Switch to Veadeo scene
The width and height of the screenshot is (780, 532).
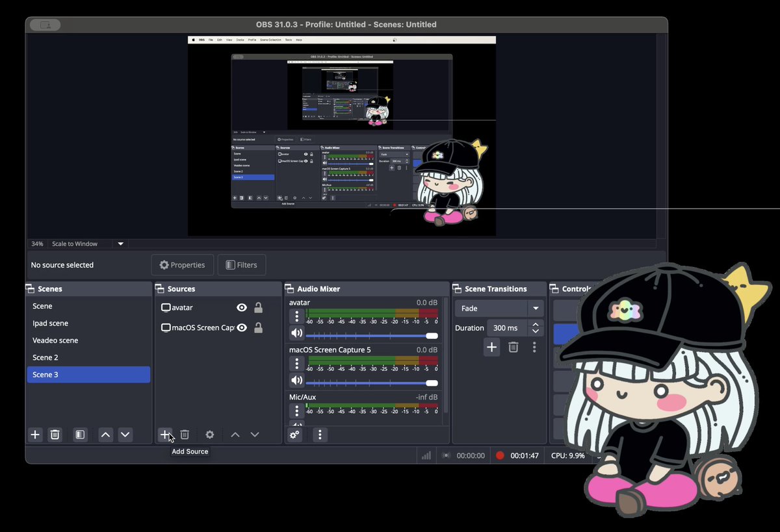[88, 340]
